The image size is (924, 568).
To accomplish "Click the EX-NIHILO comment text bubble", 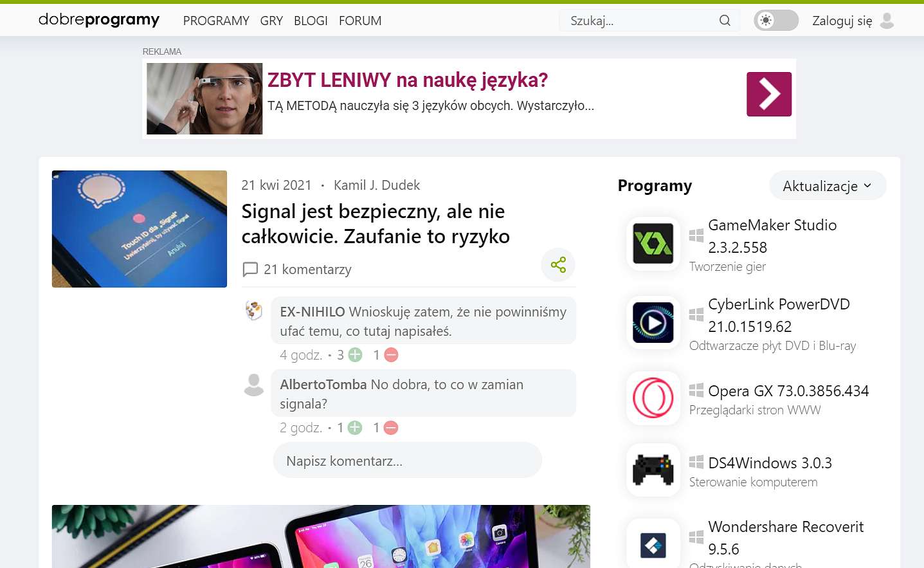I will click(423, 321).
